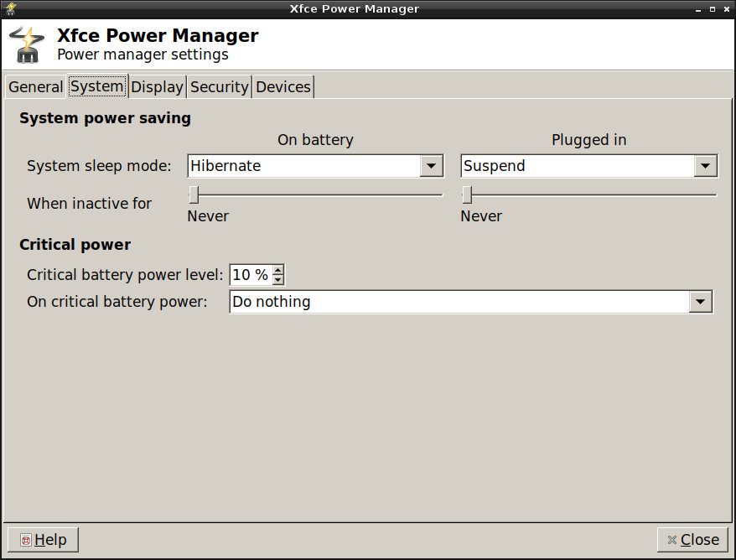Expand the Plugged in sleep mode dropdown arrow
Viewport: 736px width, 560px height.
(705, 166)
